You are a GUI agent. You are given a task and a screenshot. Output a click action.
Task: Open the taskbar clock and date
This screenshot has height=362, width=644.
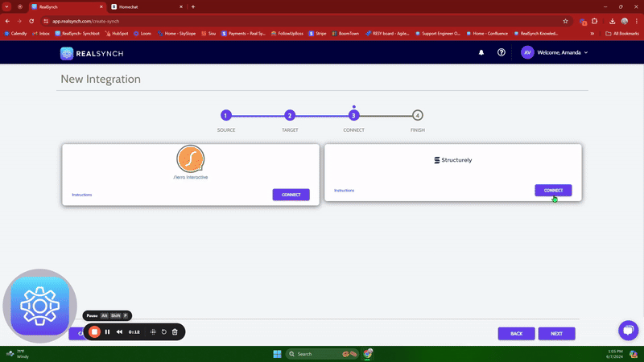tap(614, 354)
